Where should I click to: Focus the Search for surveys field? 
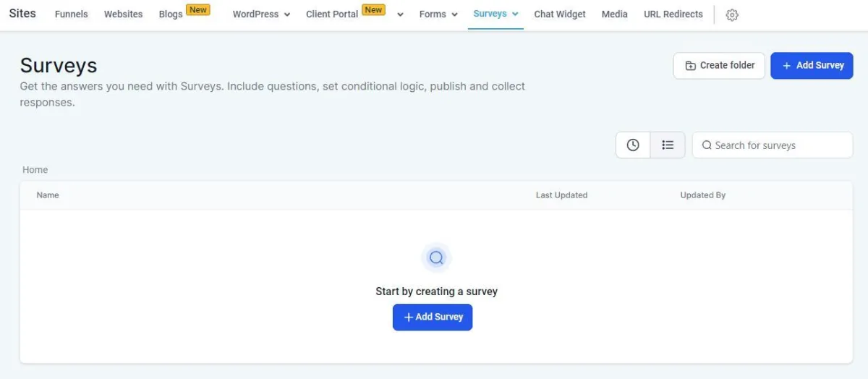pos(773,145)
